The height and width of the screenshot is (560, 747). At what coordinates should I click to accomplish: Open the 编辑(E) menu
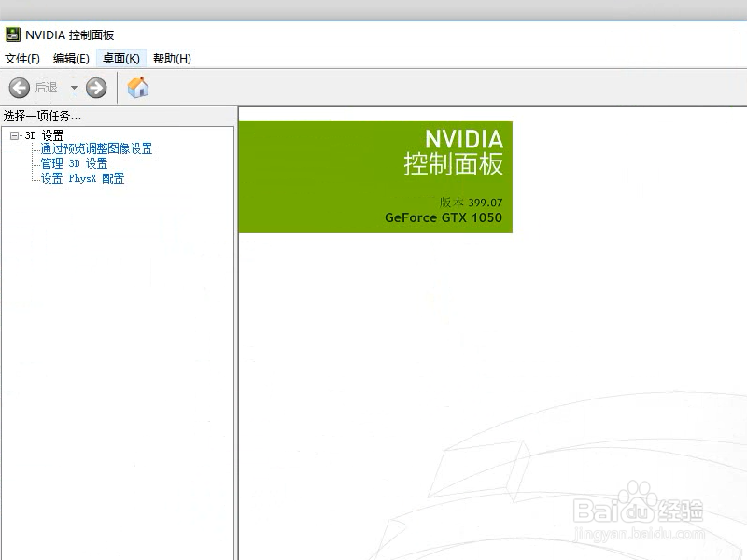(71, 59)
